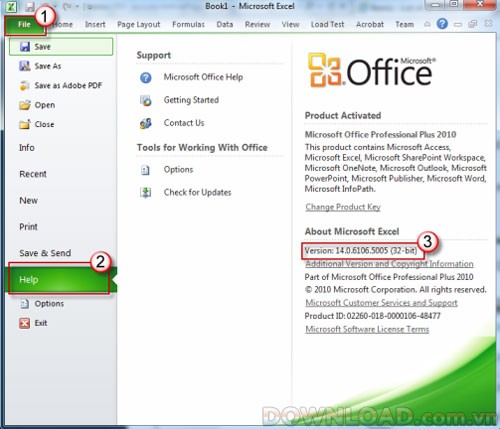
Task: Click the Product Activated heading
Action: (x=343, y=115)
